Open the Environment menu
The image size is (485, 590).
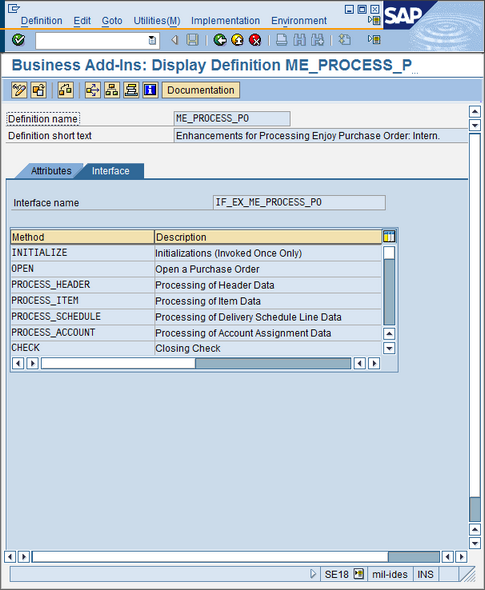(299, 21)
